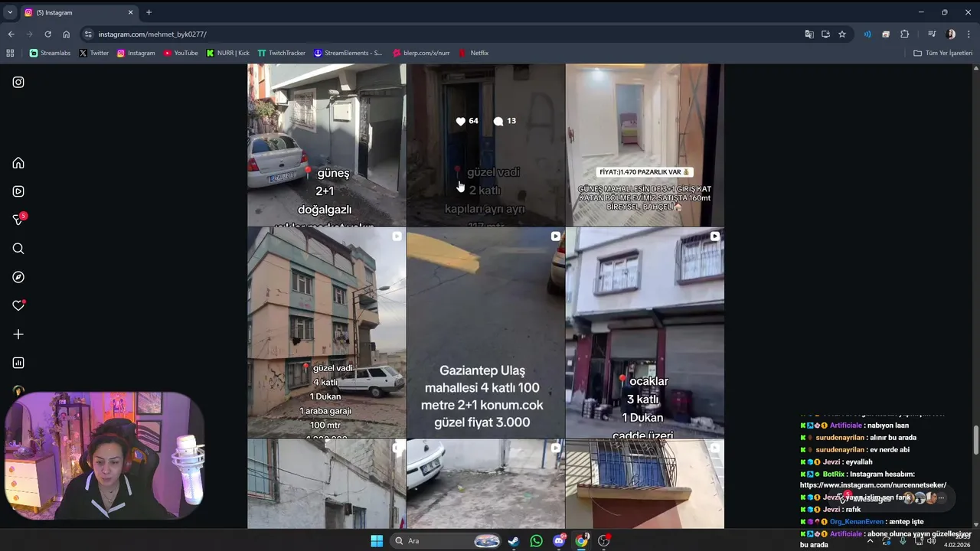Go back in the browser

coord(11,34)
